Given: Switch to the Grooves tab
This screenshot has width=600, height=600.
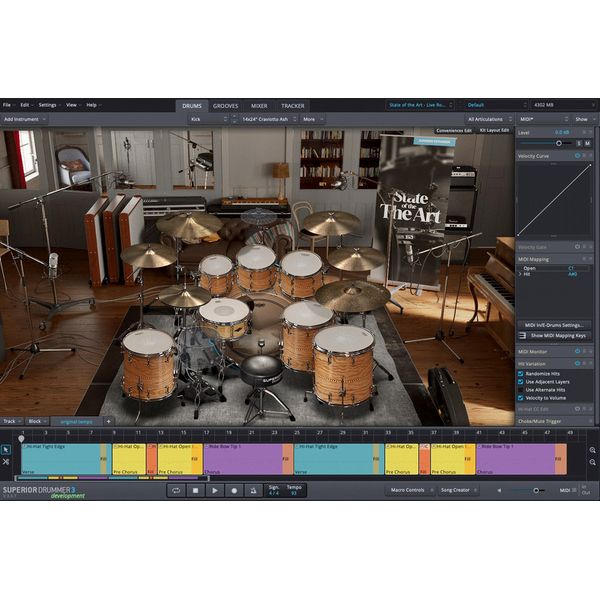Looking at the screenshot, I should 225,106.
